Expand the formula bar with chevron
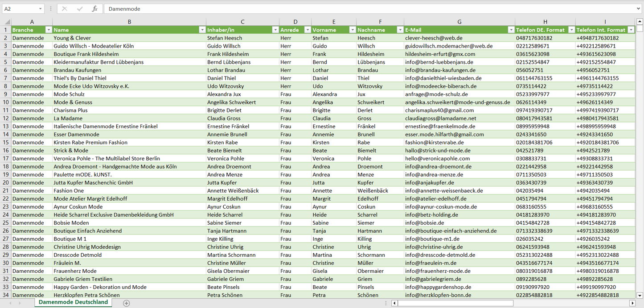This screenshot has width=644, height=308. (639, 9)
